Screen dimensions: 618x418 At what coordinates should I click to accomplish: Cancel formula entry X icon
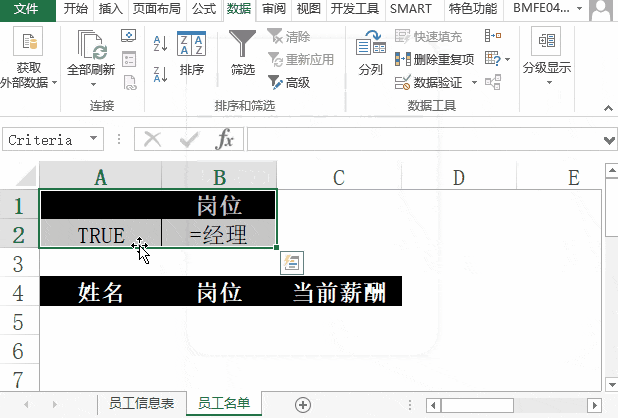(153, 139)
